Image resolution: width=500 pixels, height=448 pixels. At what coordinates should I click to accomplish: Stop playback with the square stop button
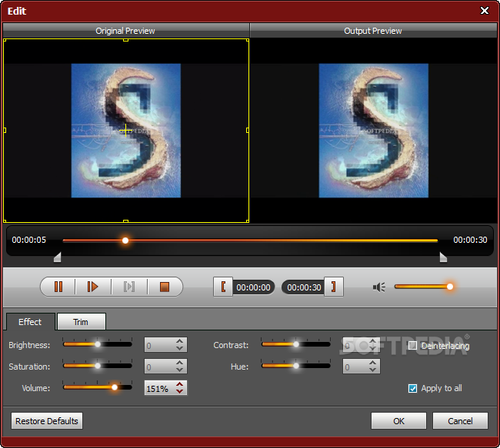click(x=165, y=287)
